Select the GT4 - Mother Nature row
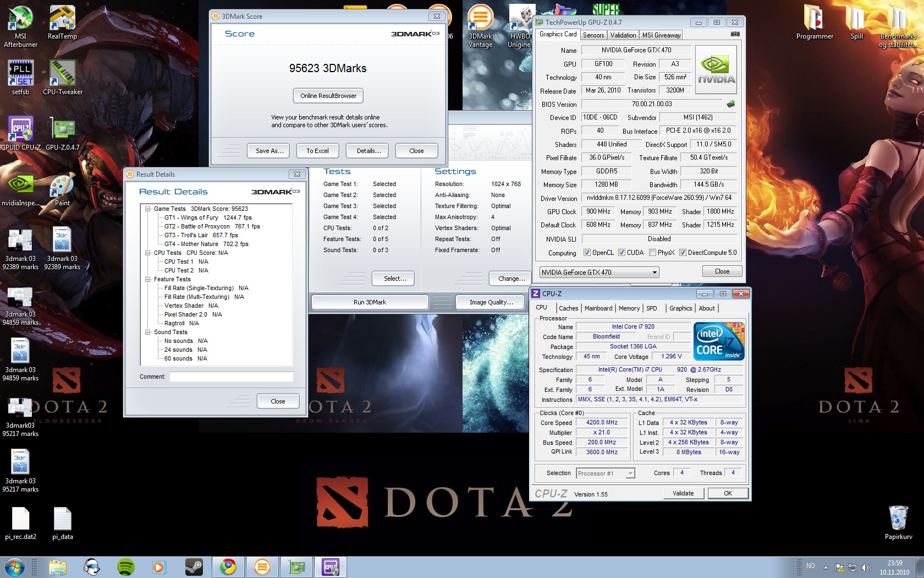 tap(206, 244)
